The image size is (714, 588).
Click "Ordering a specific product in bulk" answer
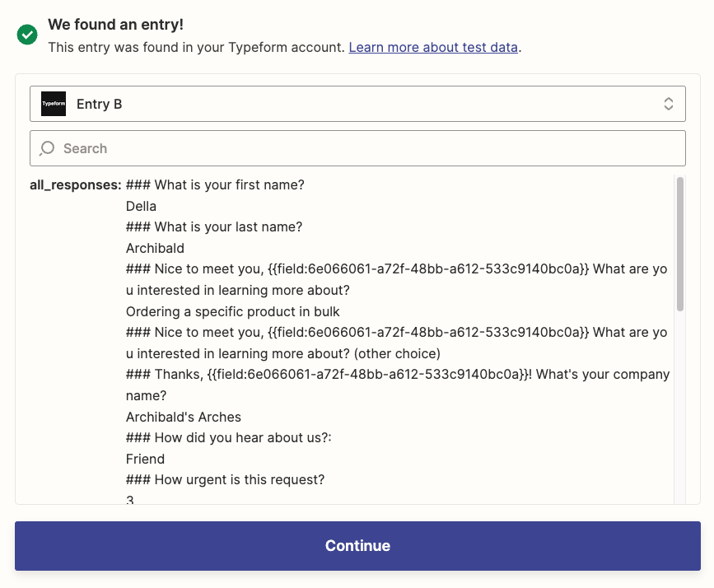[233, 311]
